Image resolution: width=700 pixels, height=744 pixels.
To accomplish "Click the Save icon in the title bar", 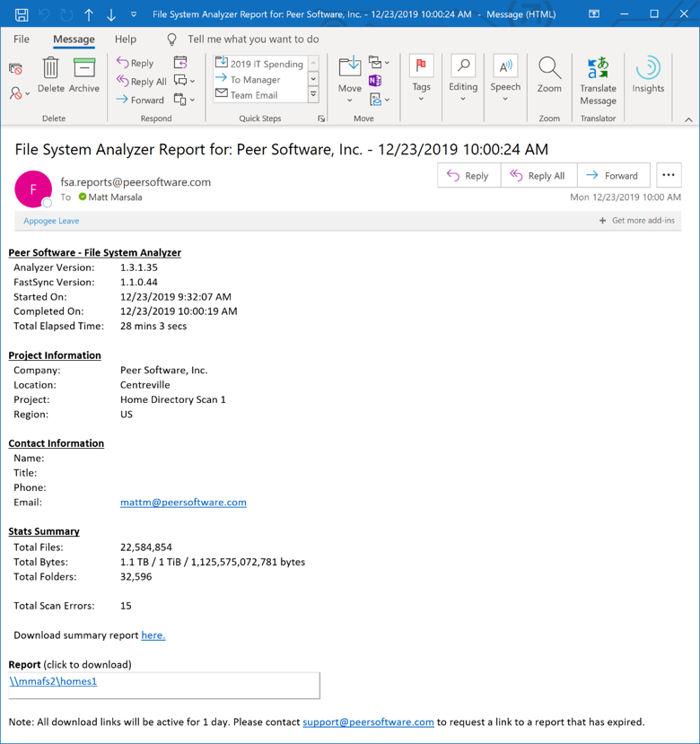I will coord(22,14).
